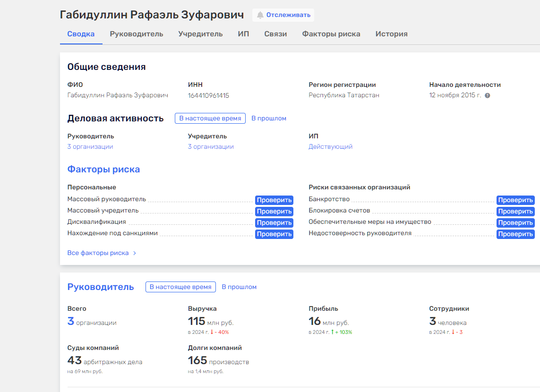Image resolution: width=540 pixels, height=392 pixels.
Task: Check the Массовый руководитель risk factor
Action: point(274,200)
